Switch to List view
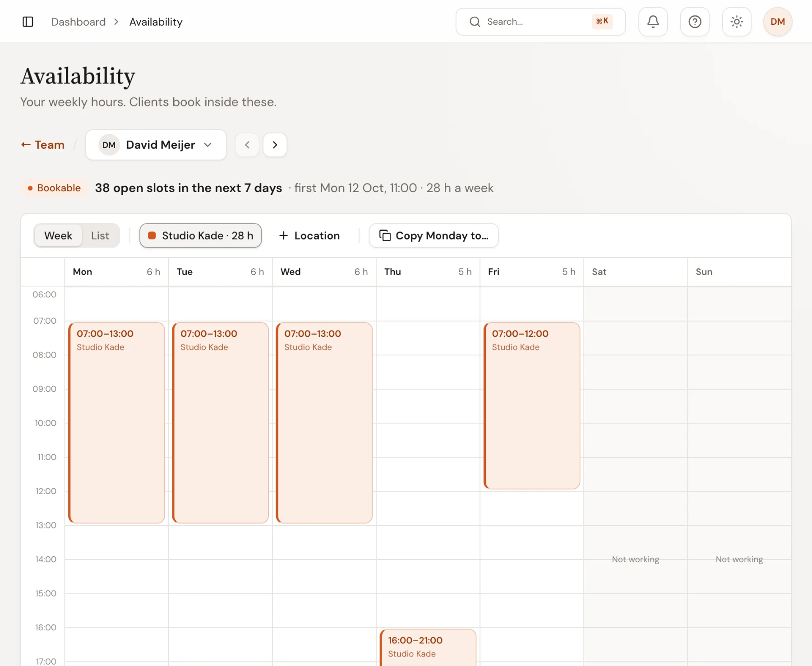 (x=100, y=235)
